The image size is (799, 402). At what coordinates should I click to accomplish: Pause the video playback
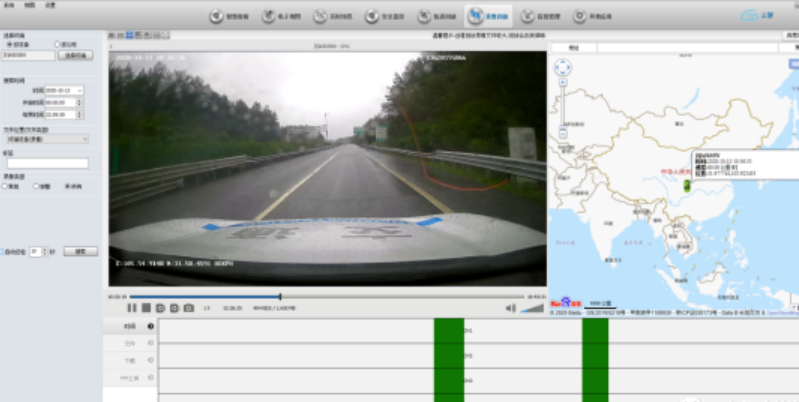point(131,308)
